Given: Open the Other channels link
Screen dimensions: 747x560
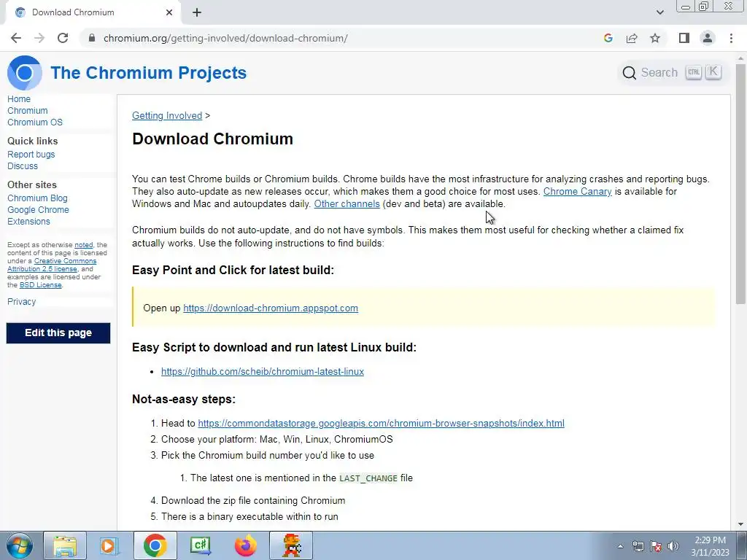Looking at the screenshot, I should point(347,204).
